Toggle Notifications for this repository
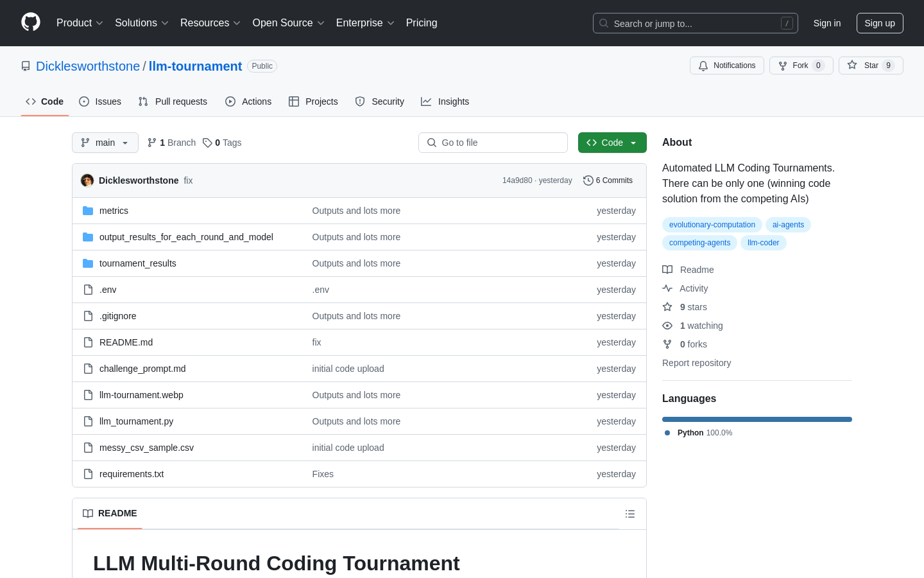This screenshot has width=924, height=578. [726, 66]
